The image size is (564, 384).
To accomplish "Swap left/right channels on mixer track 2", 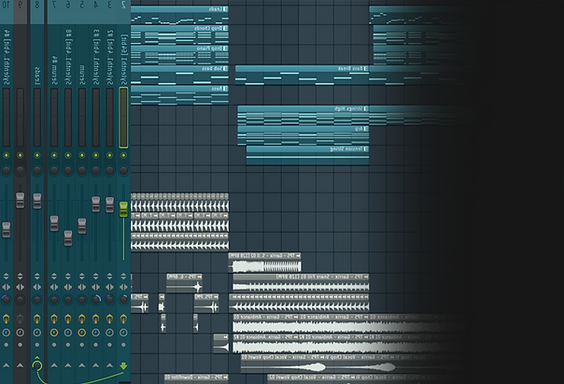I will click(x=123, y=287).
